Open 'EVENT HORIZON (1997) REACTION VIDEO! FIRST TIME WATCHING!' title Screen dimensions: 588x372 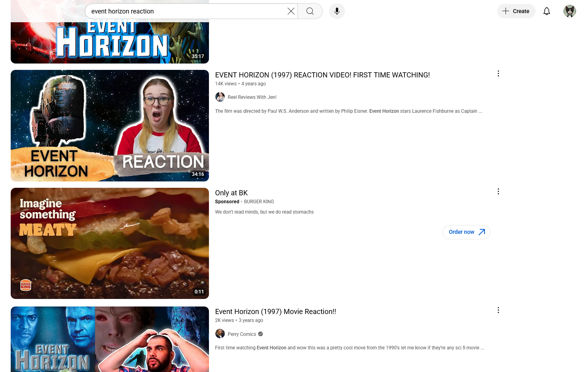click(x=322, y=75)
